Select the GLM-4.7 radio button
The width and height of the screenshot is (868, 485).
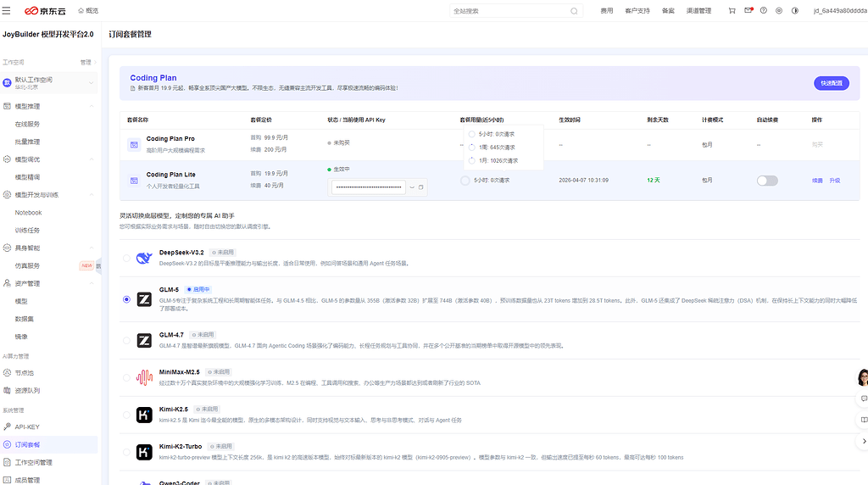pyautogui.click(x=126, y=341)
